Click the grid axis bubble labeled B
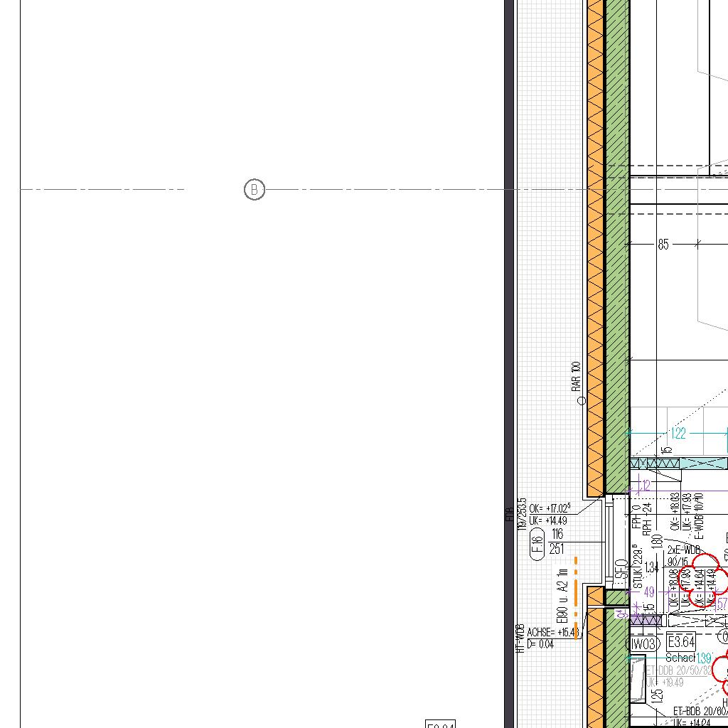The height and width of the screenshot is (728, 728). click(x=254, y=190)
